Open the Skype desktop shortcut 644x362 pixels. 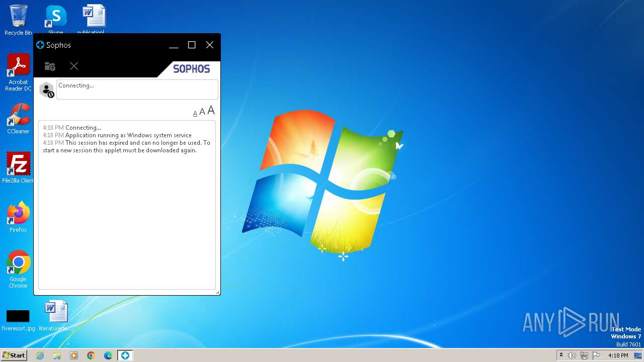(55, 20)
